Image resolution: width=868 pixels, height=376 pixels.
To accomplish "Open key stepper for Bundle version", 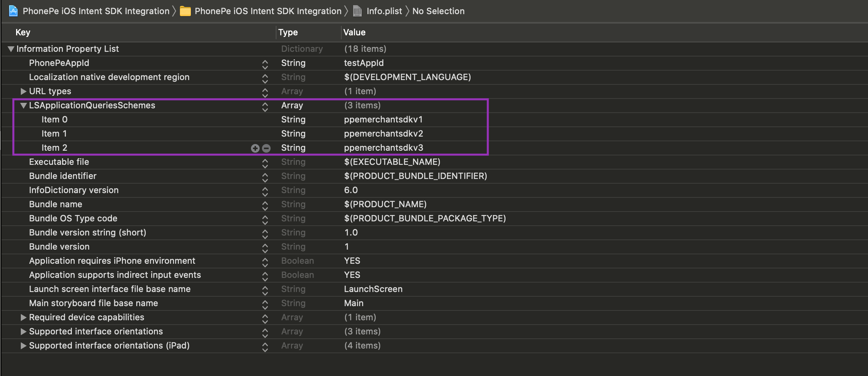I will pos(265,248).
